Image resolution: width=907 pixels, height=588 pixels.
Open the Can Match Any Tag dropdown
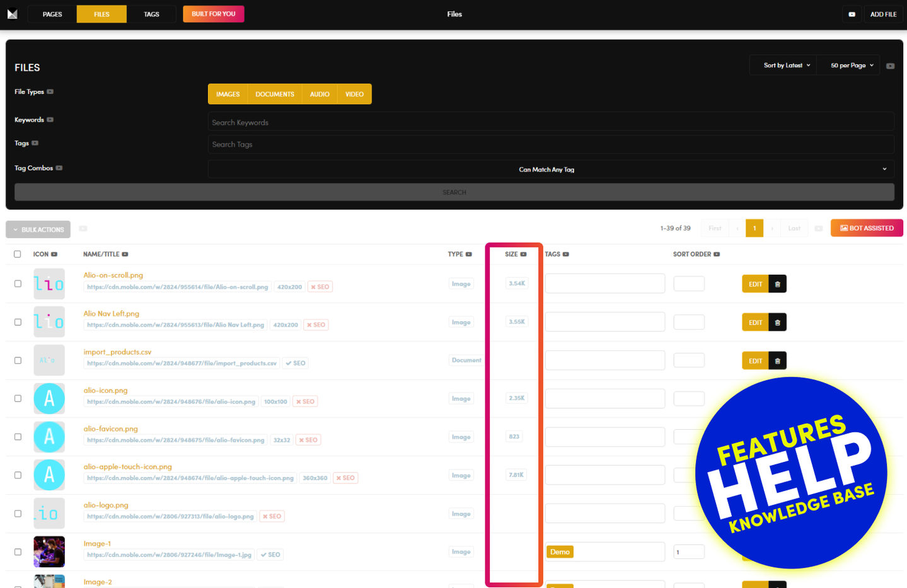pos(550,170)
